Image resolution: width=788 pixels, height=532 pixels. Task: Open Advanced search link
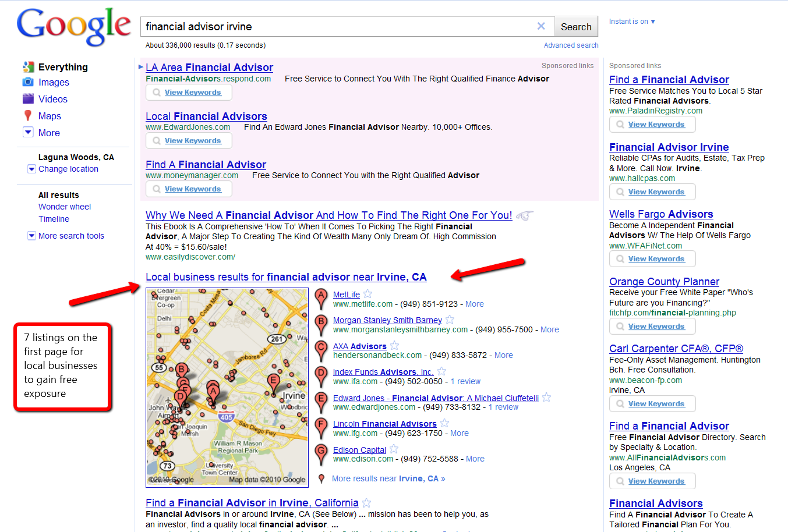tap(571, 45)
